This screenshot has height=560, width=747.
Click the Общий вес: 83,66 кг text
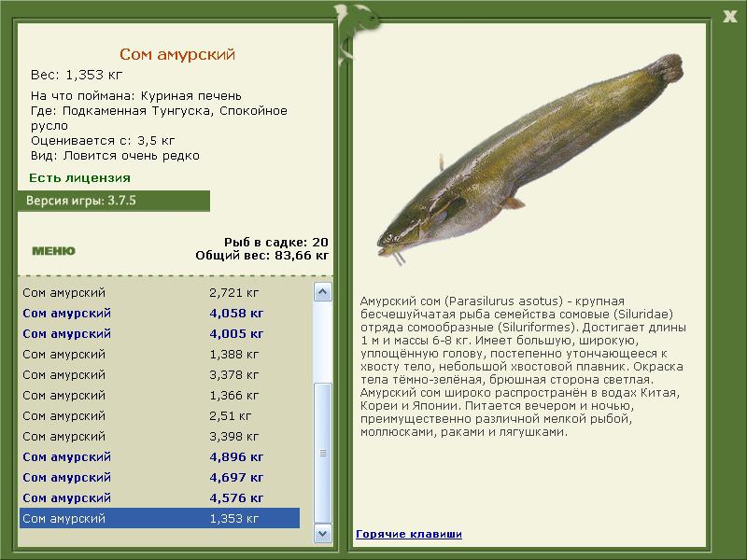[x=262, y=255]
